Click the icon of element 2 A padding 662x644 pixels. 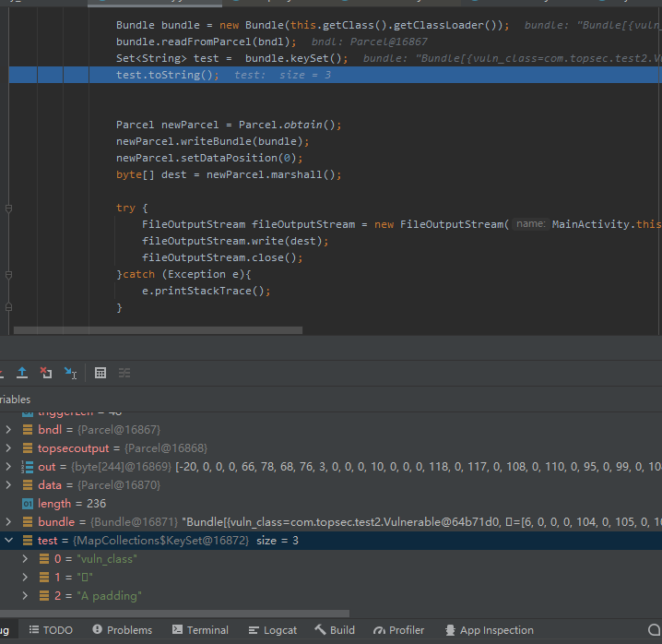point(44,596)
